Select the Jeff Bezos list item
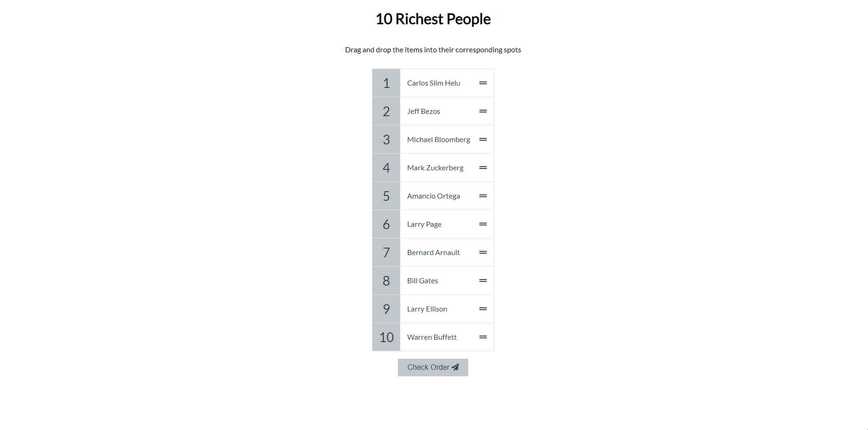868x430 pixels. tap(447, 112)
